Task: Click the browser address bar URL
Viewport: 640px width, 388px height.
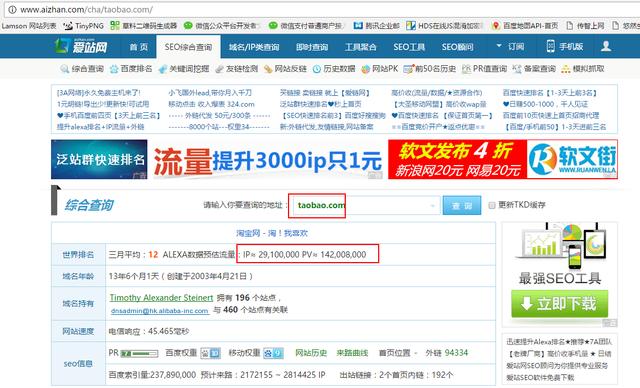Action: pos(86,9)
